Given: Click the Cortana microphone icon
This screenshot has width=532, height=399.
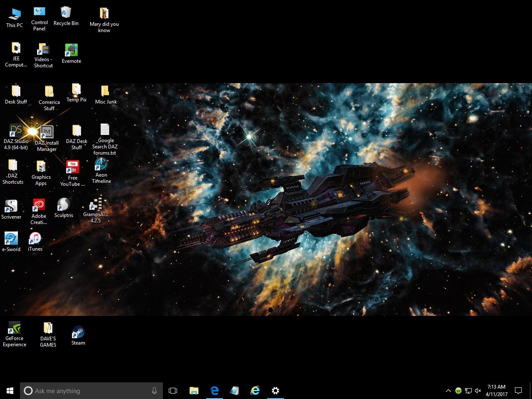Looking at the screenshot, I should 155,391.
